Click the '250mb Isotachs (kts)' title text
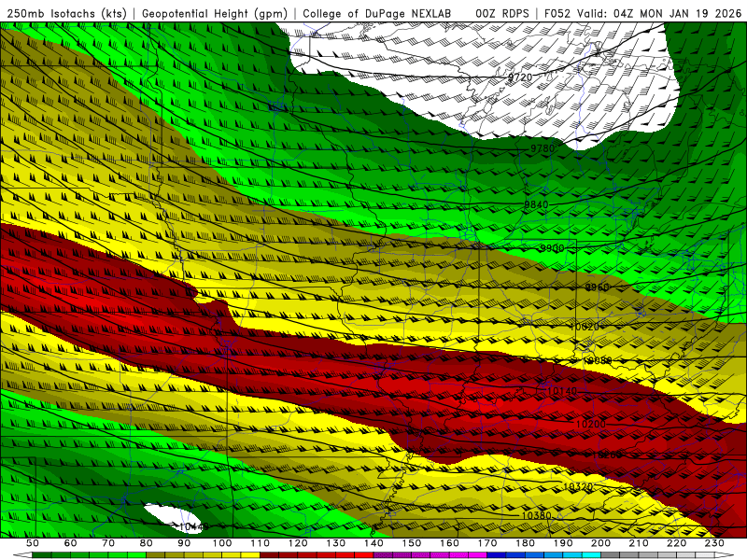 66,13
